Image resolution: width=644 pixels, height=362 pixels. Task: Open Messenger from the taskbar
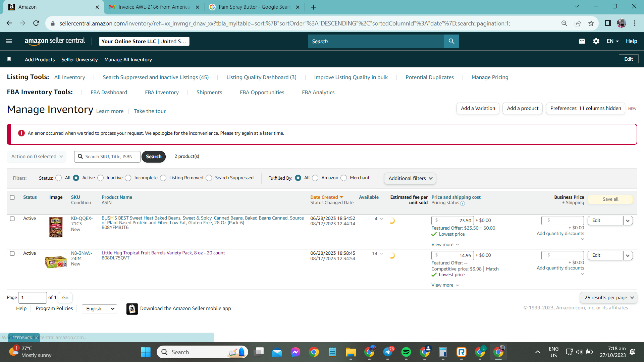tap(296, 352)
